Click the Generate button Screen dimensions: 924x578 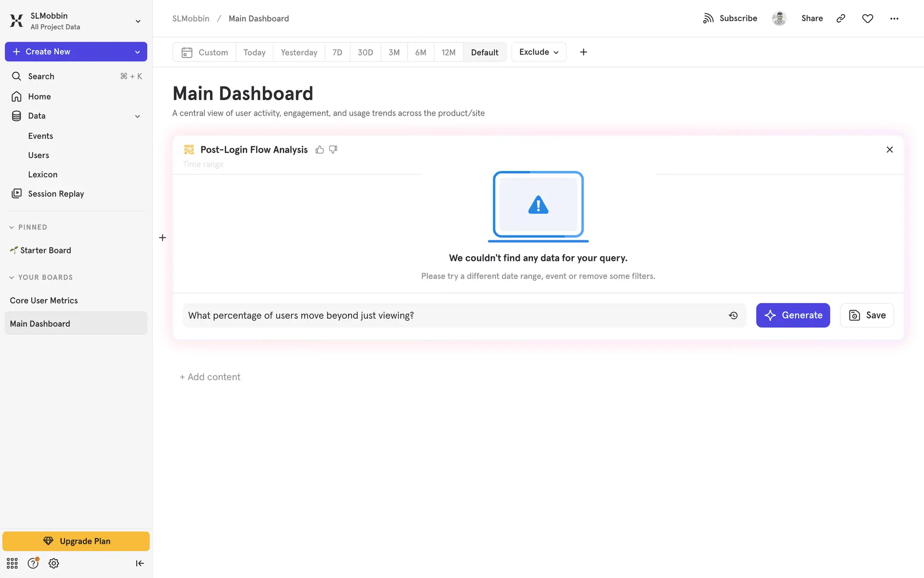(x=793, y=315)
